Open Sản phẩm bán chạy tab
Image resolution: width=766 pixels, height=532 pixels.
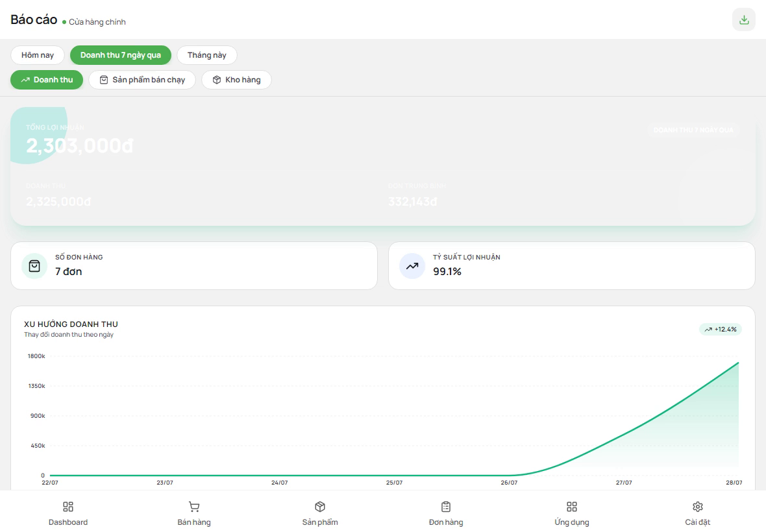pos(142,80)
